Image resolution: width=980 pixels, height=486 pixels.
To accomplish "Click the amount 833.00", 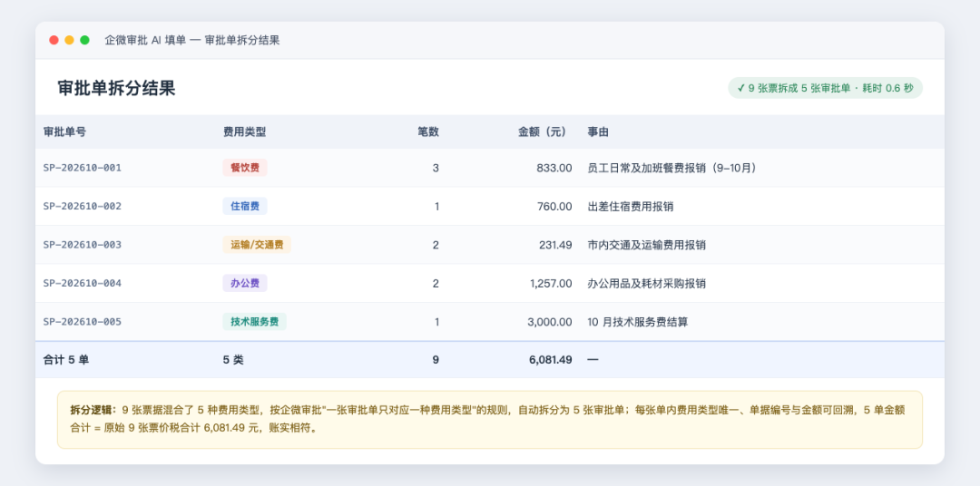I will pyautogui.click(x=554, y=168).
